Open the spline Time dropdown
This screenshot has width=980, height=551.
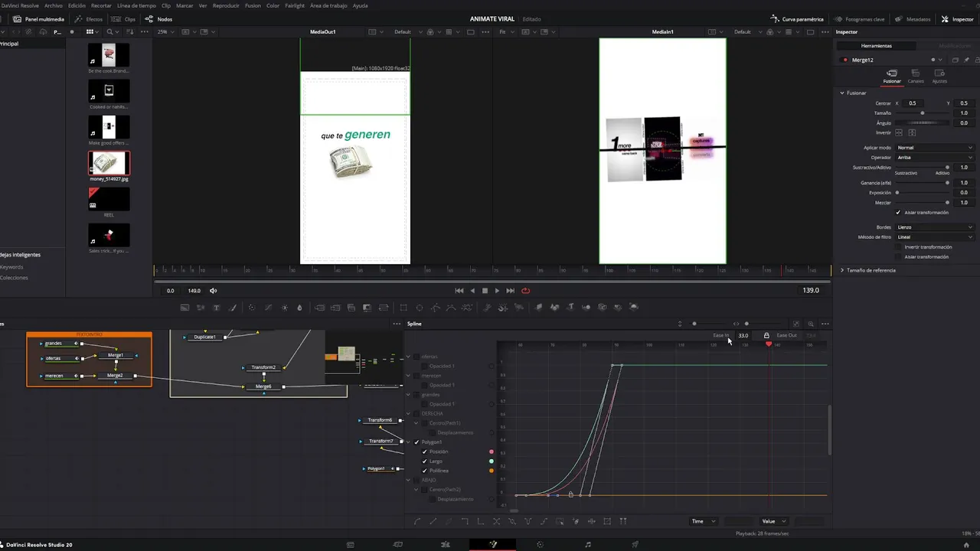[x=703, y=521]
